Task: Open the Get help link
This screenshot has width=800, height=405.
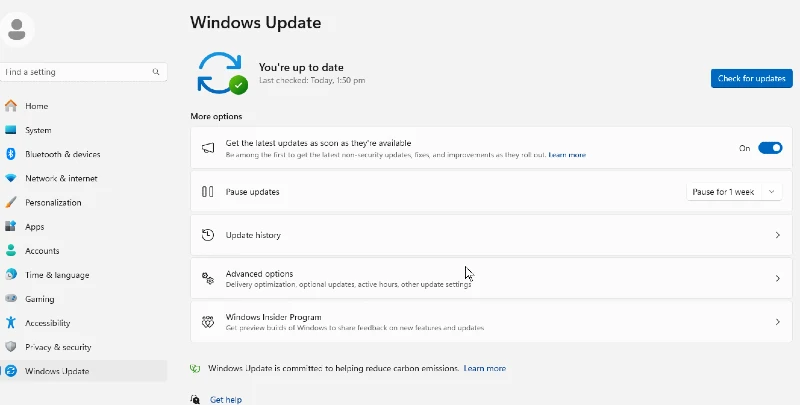Action: coord(226,399)
